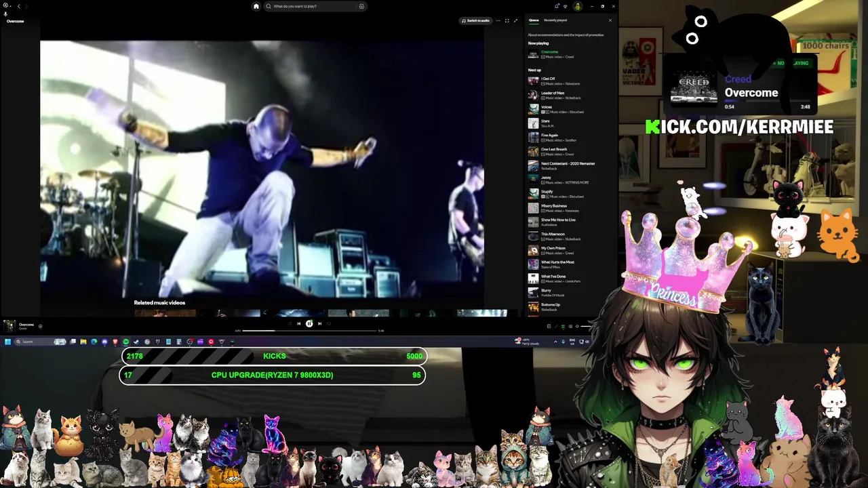868x488 pixels.
Task: Toggle repeat in player bar
Action: click(329, 323)
